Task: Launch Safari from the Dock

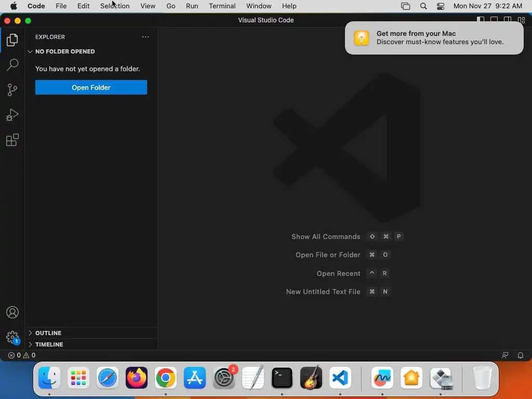Action: (108, 378)
